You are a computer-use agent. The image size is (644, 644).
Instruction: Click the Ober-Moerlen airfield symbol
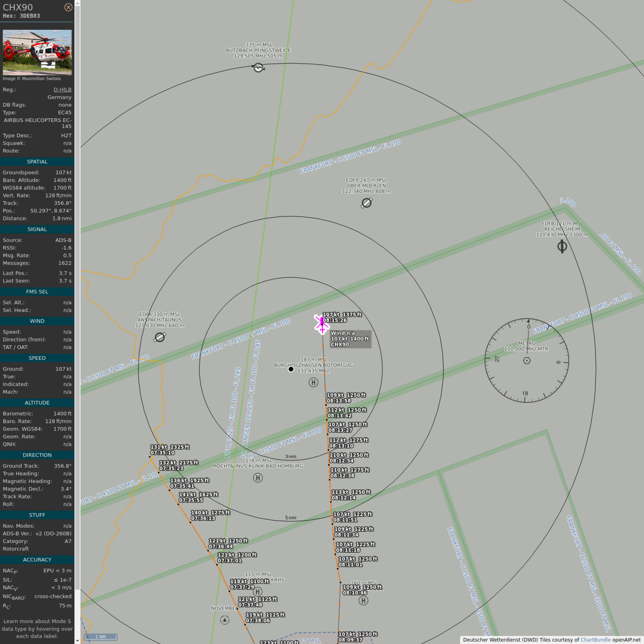[x=366, y=203]
